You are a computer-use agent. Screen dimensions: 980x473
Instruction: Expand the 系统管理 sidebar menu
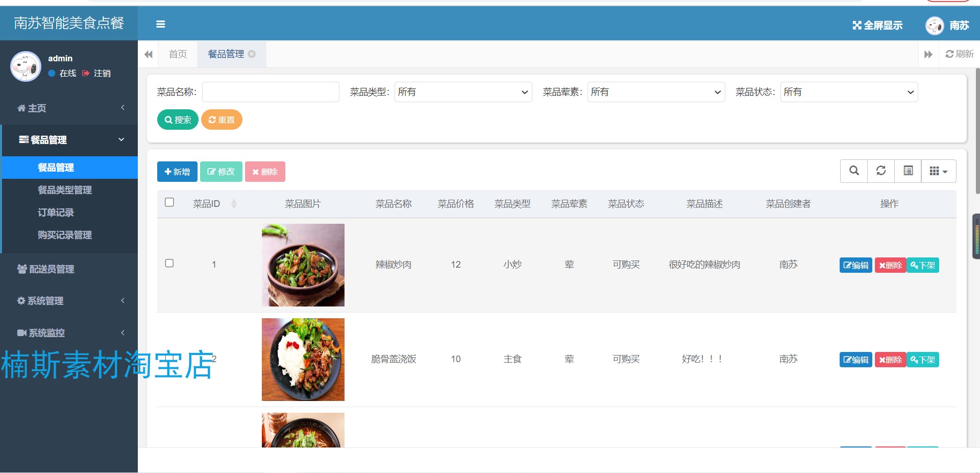(x=69, y=301)
